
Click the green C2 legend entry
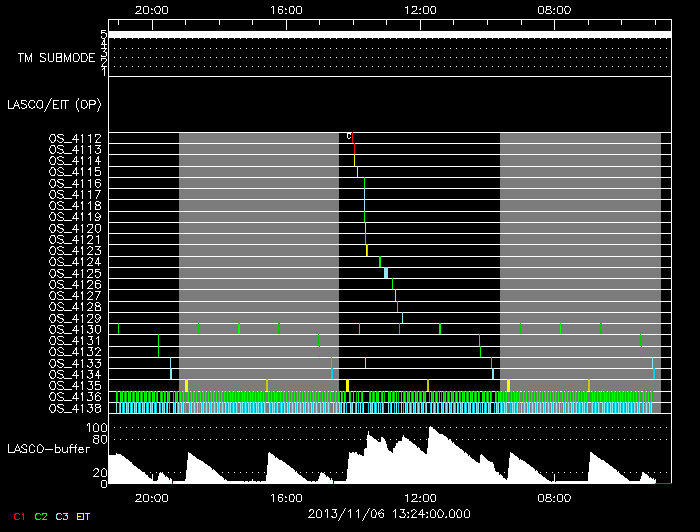[41, 517]
